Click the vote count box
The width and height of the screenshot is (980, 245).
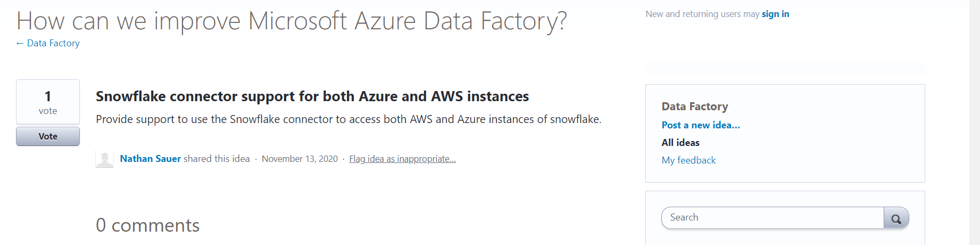48,102
